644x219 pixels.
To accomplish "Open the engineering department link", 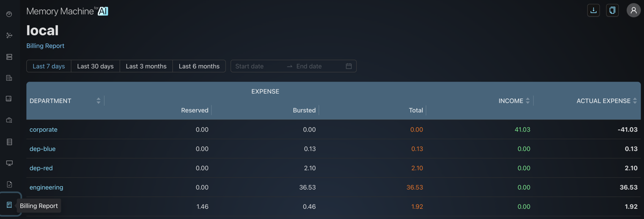I will point(46,187).
